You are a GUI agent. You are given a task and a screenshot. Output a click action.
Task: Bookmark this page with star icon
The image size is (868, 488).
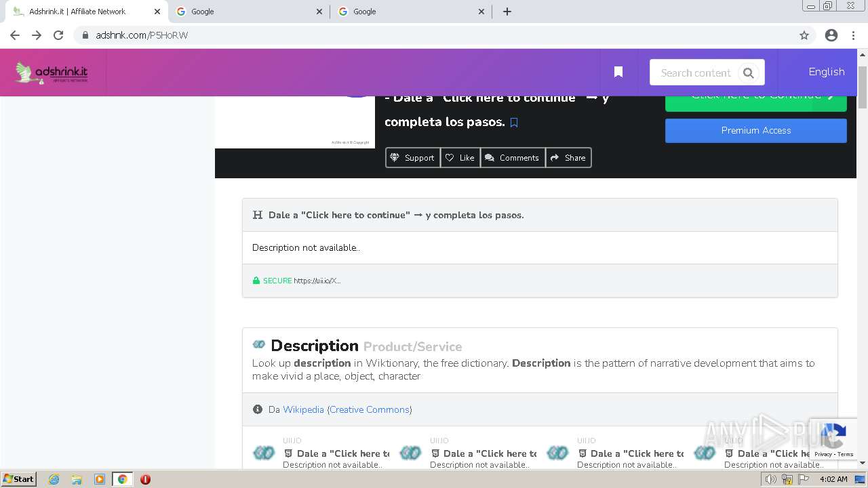[804, 35]
